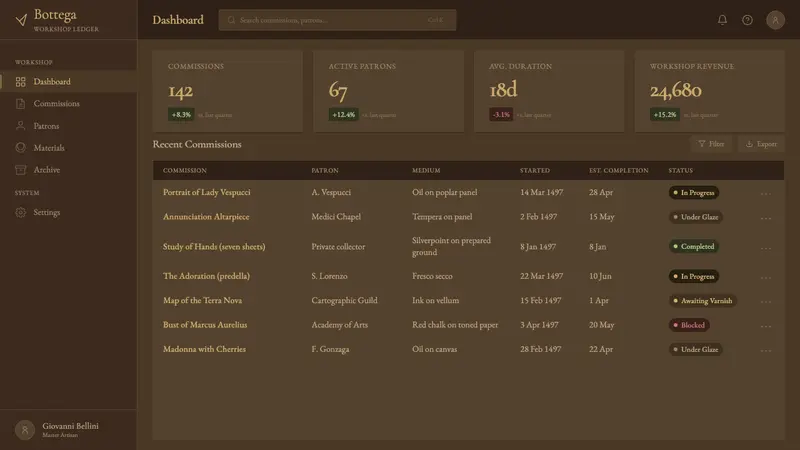800x450 pixels.
Task: Click Giovanni Bellini's avatar icon
Action: click(24, 430)
